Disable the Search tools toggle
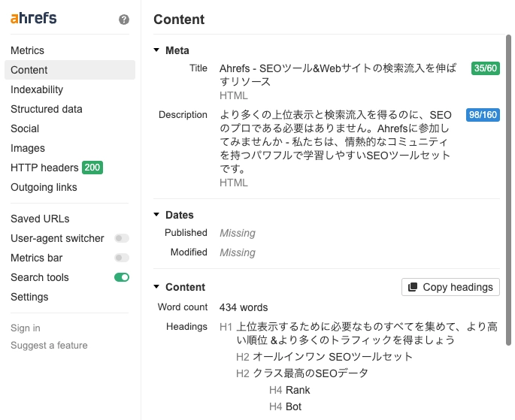 pos(122,277)
